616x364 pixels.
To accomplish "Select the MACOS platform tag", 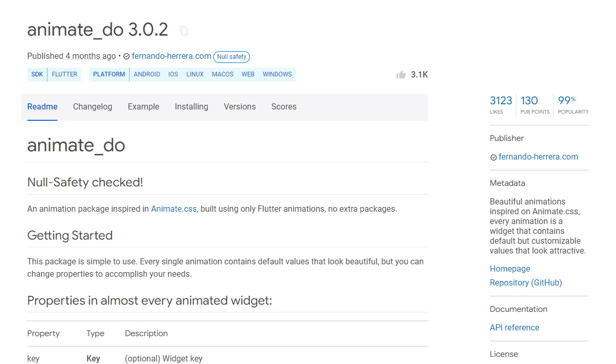I will click(x=223, y=74).
